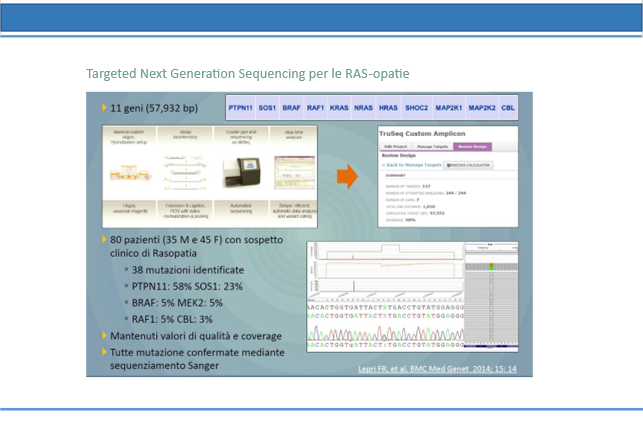Click the Back to Manage Targets link
Viewport: 643px width, 428px height.
click(412, 165)
